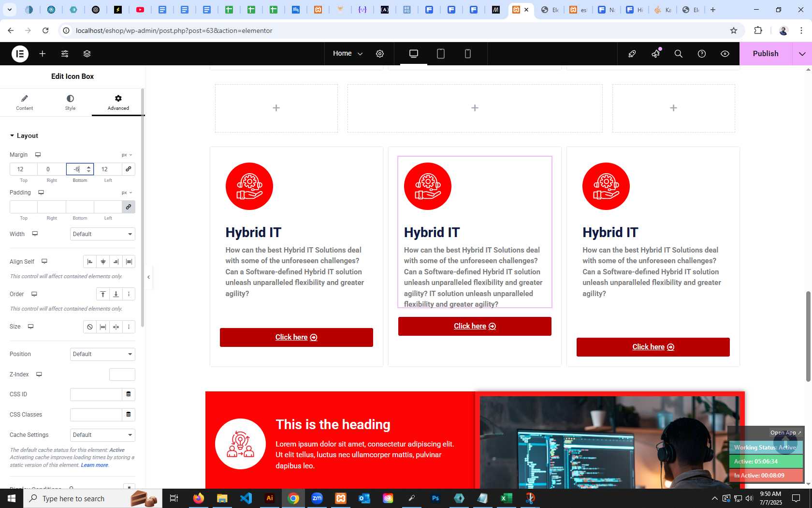
Task: Change Margin unit px dropdown
Action: coord(127,155)
